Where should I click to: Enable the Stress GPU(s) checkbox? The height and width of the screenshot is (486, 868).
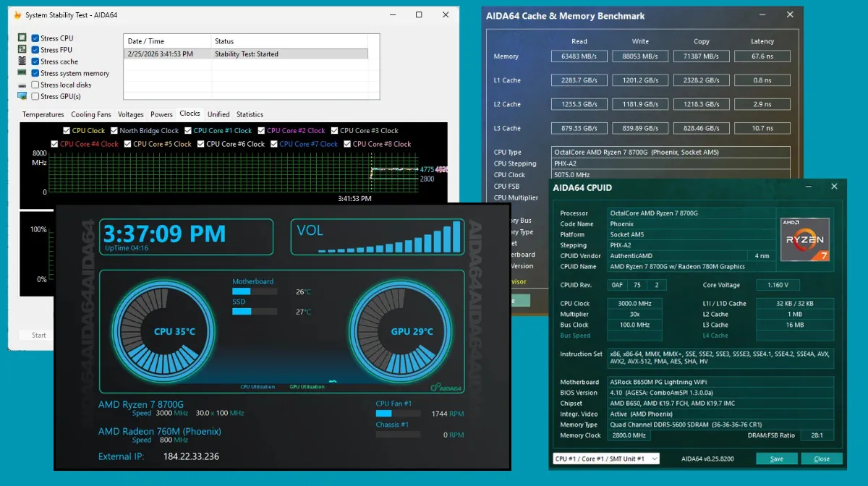(x=35, y=96)
